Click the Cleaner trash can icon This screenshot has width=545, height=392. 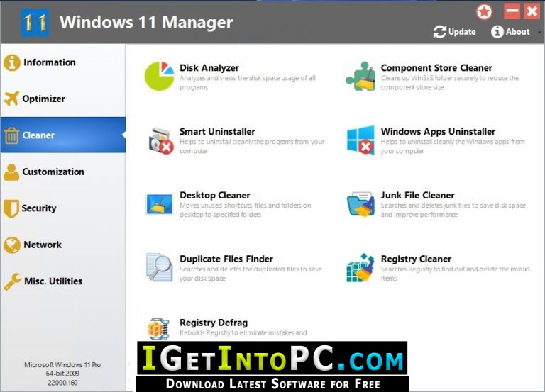click(11, 135)
